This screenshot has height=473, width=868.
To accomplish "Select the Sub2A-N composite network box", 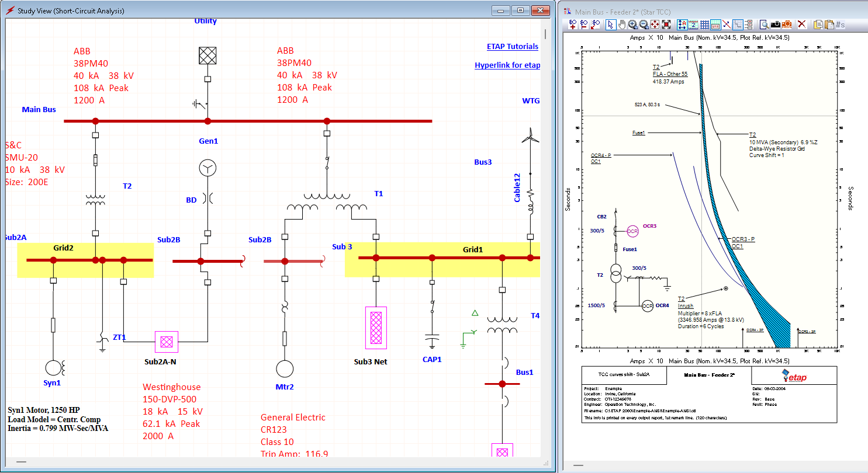I will click(x=167, y=342).
